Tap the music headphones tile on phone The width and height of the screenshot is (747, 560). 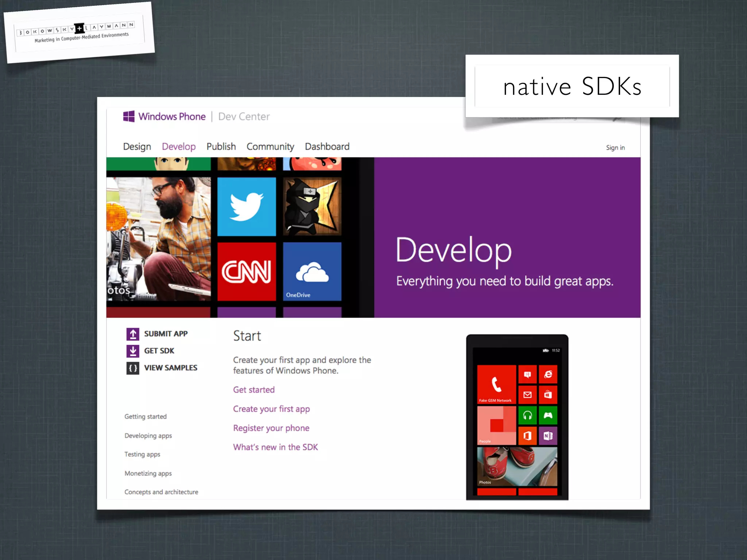pyautogui.click(x=527, y=415)
